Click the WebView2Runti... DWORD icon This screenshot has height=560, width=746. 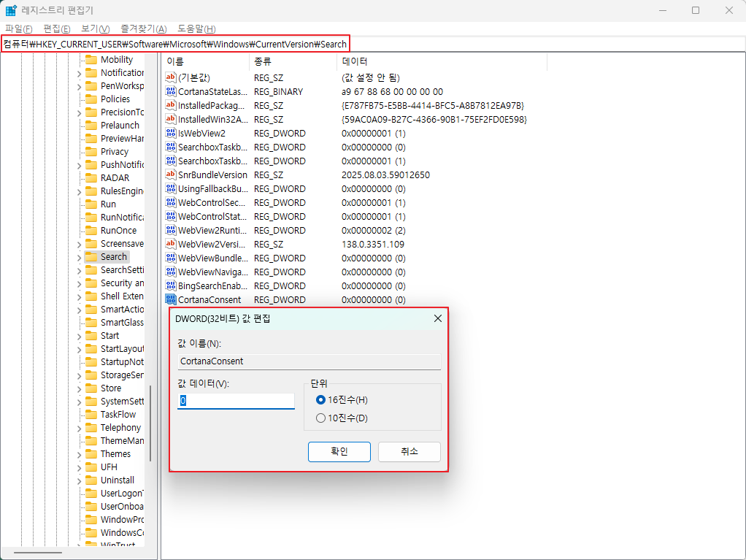pyautogui.click(x=171, y=230)
